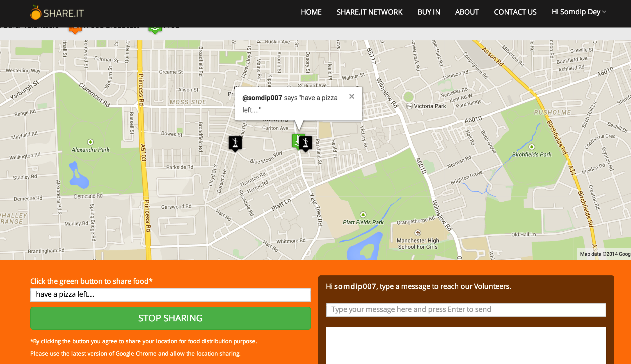The image size is (631, 364).
Task: Click the green food marker under the popup
Action: (295, 141)
